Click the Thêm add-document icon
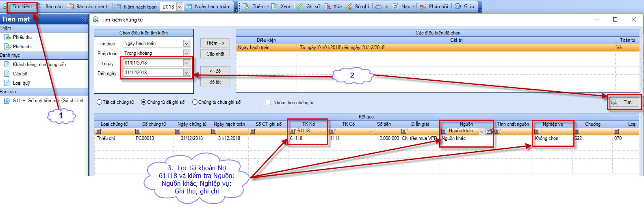The image size is (644, 219). tap(246, 6)
